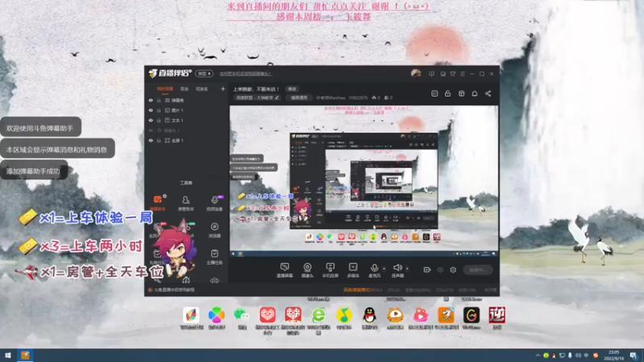Select the 文本 1 source row
644x362 pixels.
187,120
